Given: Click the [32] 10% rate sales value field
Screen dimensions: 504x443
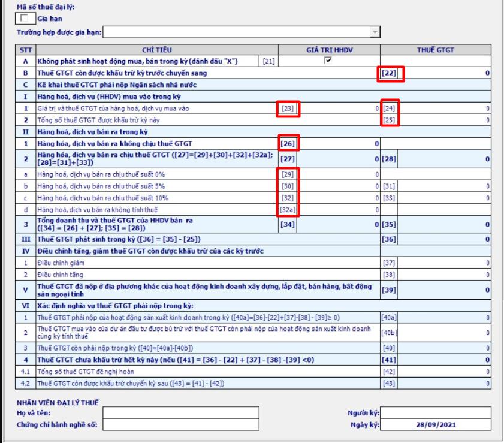Looking at the screenshot, I should 339,198.
